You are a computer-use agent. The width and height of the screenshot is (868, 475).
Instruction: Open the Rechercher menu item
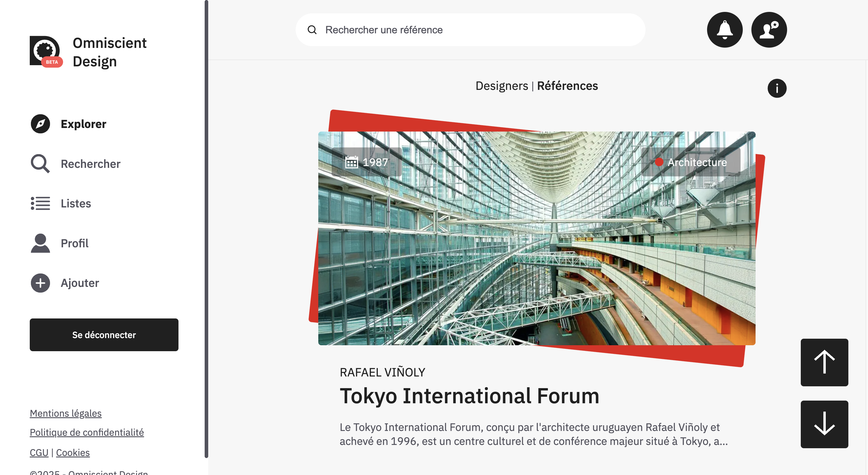pos(76,163)
